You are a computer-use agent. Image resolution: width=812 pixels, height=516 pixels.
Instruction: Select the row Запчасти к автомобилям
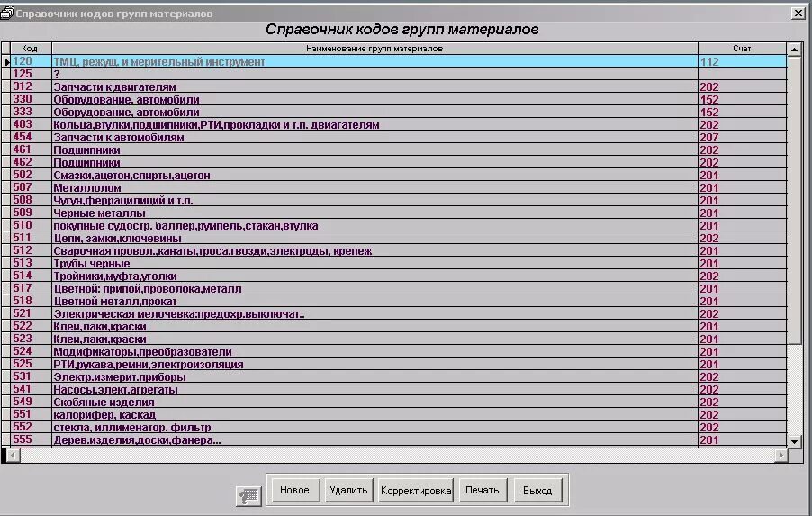click(398, 137)
